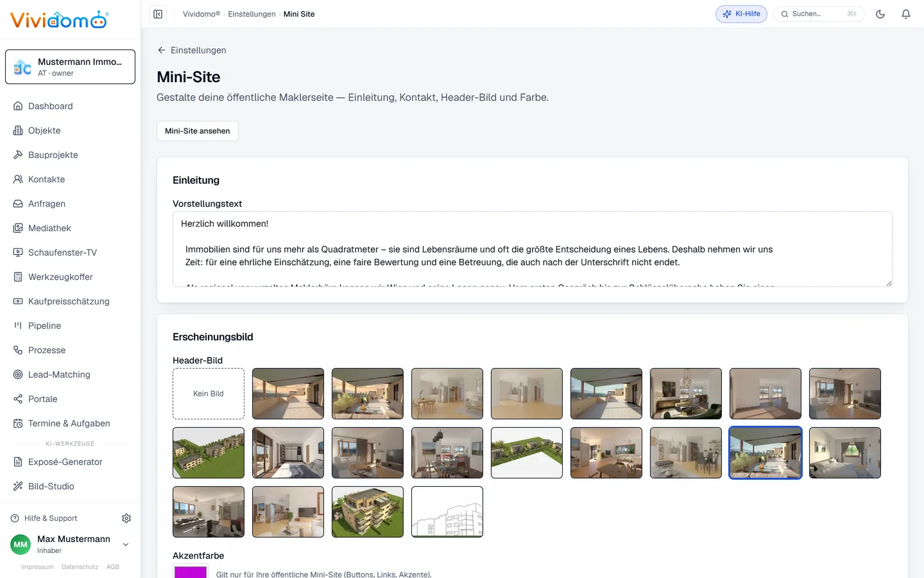924x578 pixels.
Task: Open the settings gear in the sidebar footer
Action: [126, 518]
